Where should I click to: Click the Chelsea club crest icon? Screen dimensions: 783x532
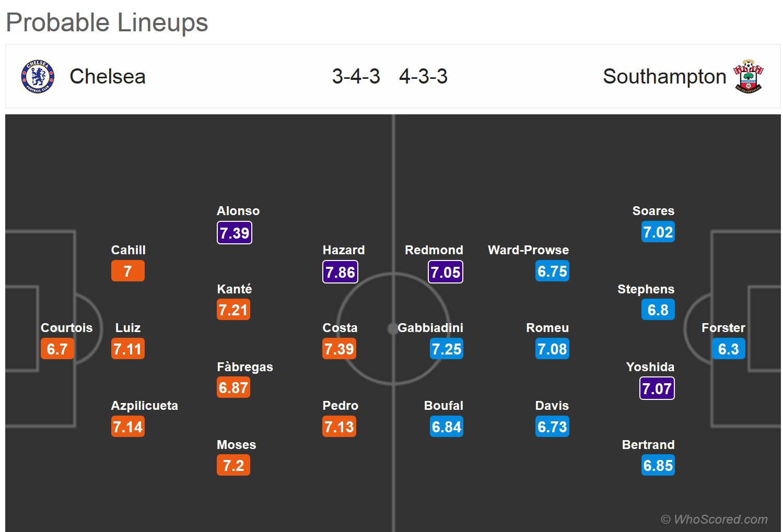38,77
